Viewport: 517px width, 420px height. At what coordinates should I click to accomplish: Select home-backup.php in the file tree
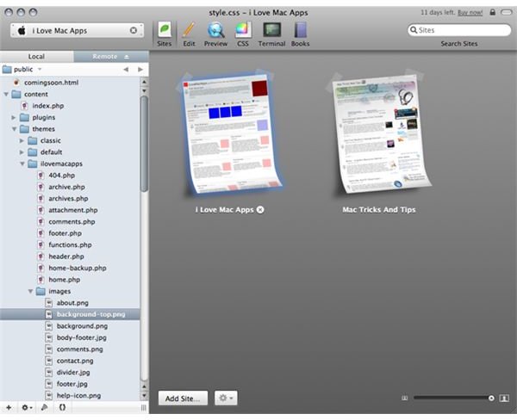coord(78,268)
